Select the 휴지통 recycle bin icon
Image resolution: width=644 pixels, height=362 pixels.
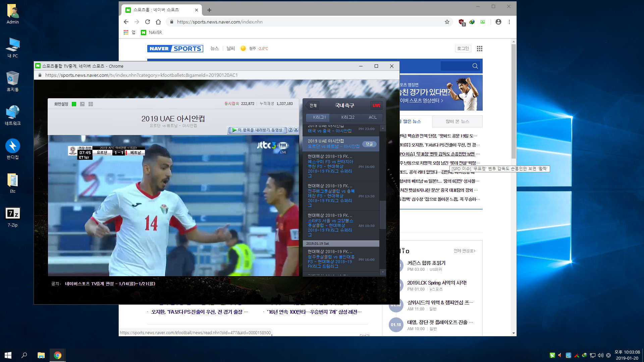pyautogui.click(x=13, y=81)
